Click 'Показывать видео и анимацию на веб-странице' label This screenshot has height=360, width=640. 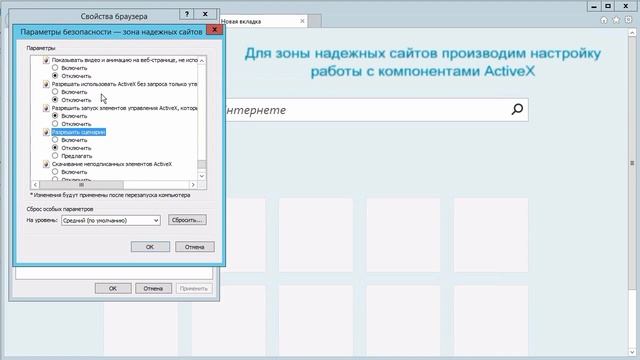[124, 60]
